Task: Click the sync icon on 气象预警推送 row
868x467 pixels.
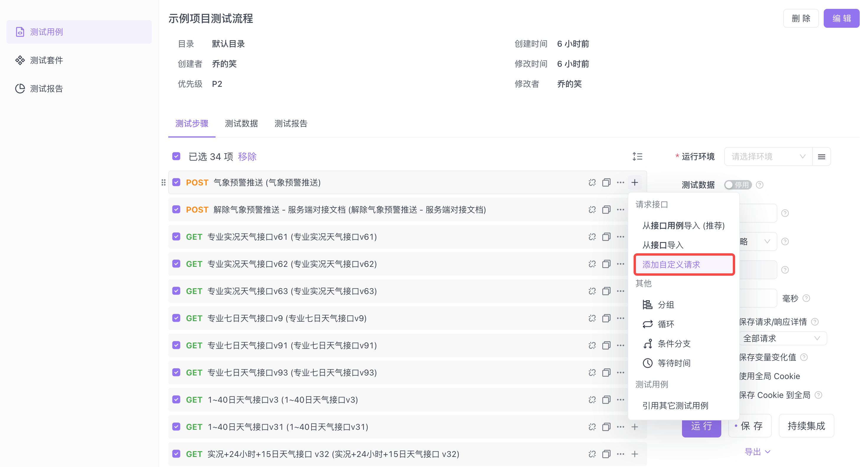Action: [x=592, y=183]
